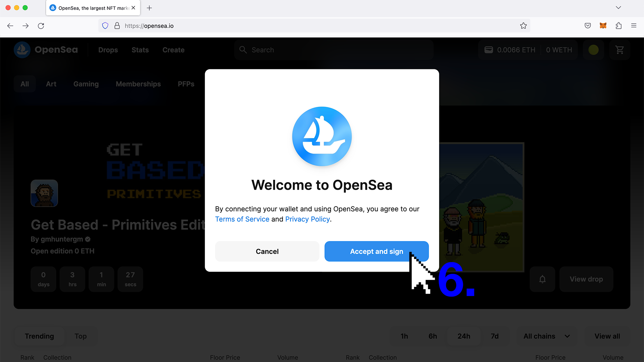The height and width of the screenshot is (362, 644).
Task: Cancel the Welcome to OpenSea dialog
Action: click(267, 251)
